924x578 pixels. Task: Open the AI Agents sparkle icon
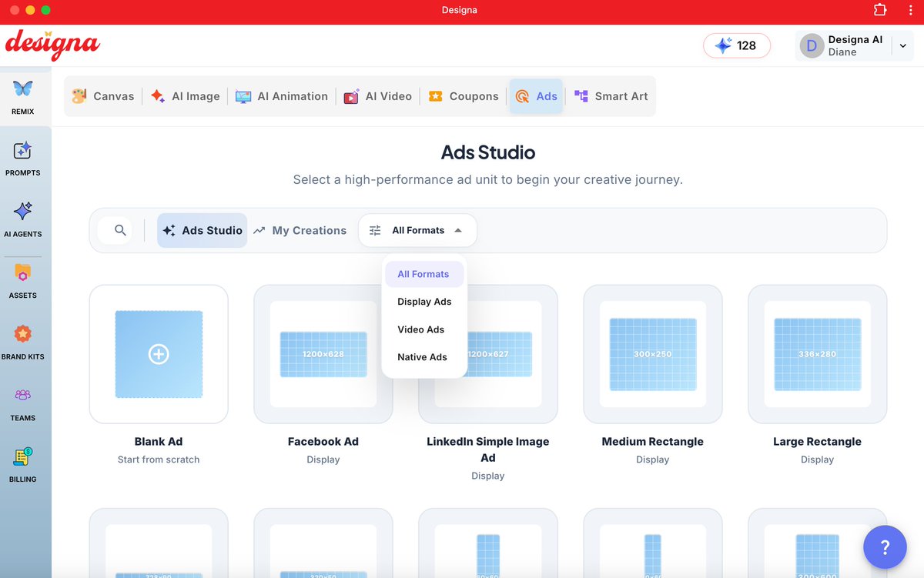(23, 211)
